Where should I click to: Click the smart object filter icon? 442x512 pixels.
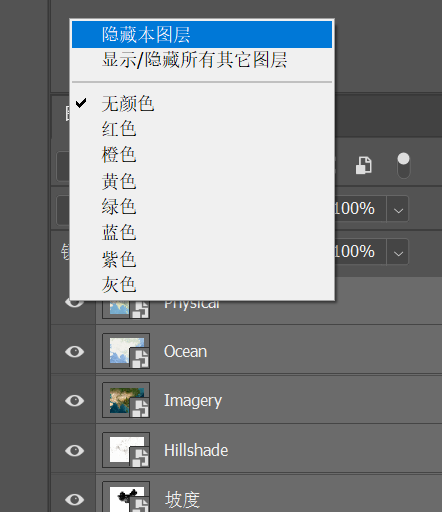[363, 165]
